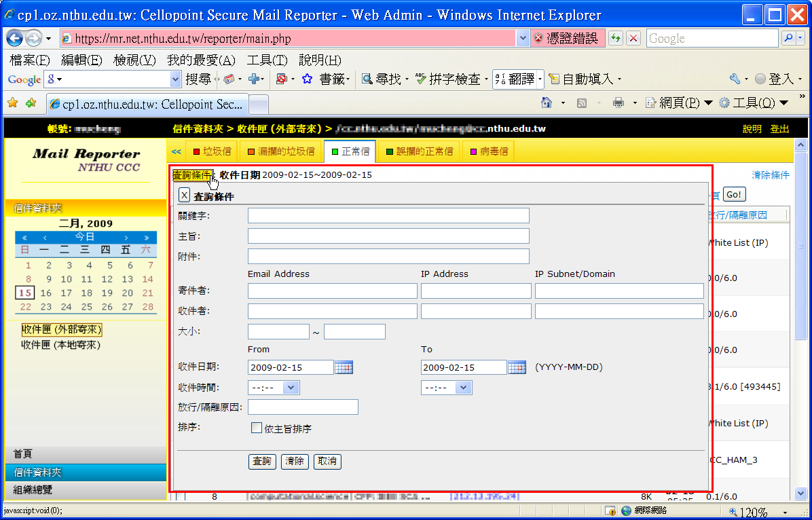Click the 清除條件 clear conditions link
The height and width of the screenshot is (520, 812).
click(770, 175)
